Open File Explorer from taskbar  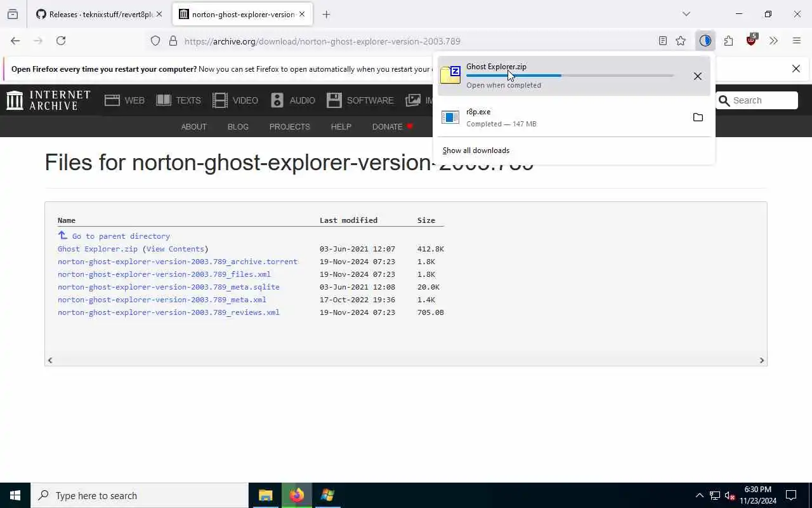pos(265,495)
